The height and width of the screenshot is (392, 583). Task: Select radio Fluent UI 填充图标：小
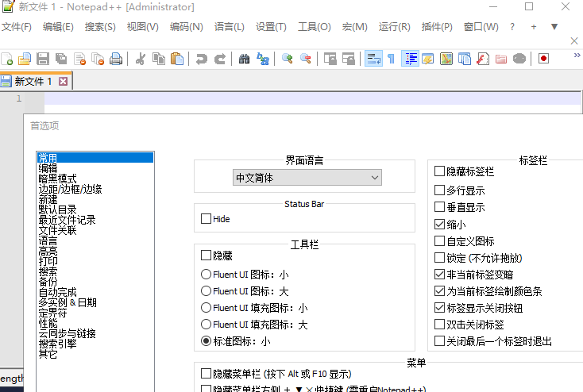point(206,308)
